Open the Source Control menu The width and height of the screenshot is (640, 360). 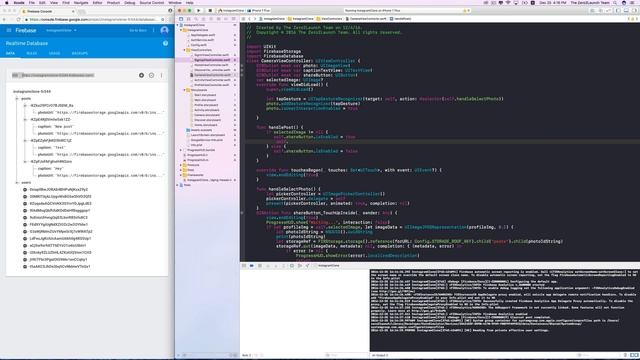pyautogui.click(x=152, y=2)
